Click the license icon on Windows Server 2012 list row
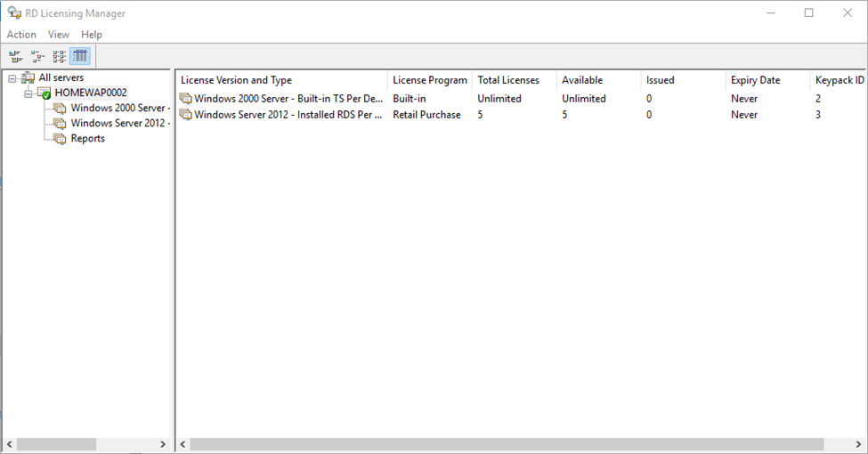The image size is (868, 454). [186, 115]
